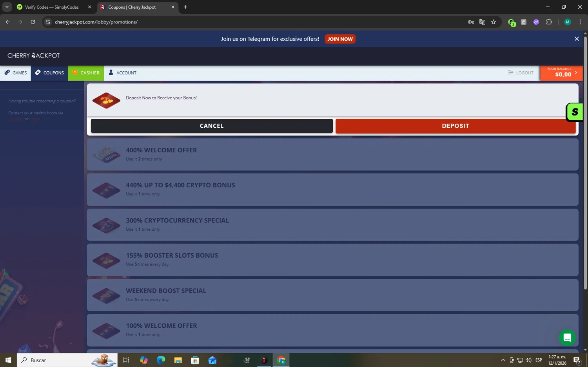This screenshot has height=367, width=588.
Task: Open File Explorer from the taskbar
Action: point(178,360)
